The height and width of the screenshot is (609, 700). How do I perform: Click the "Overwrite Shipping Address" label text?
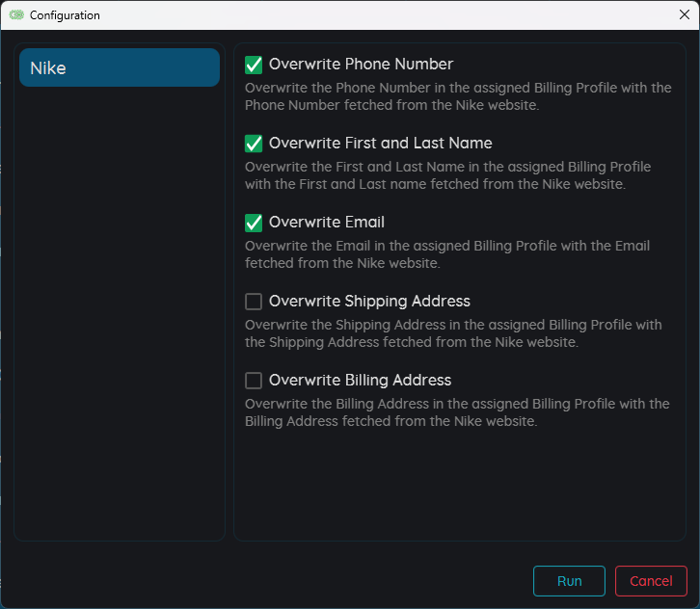click(x=369, y=302)
